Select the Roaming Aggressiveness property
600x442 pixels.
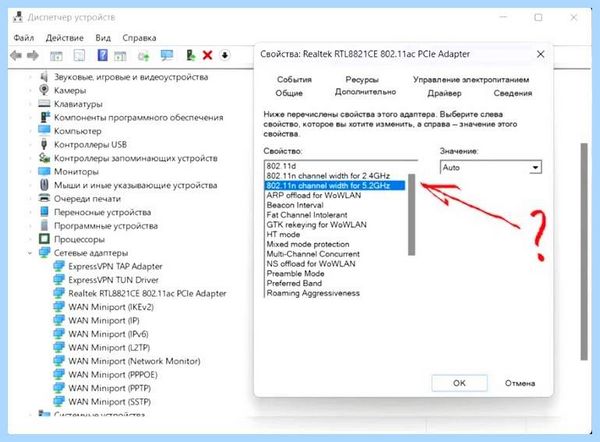(x=313, y=293)
